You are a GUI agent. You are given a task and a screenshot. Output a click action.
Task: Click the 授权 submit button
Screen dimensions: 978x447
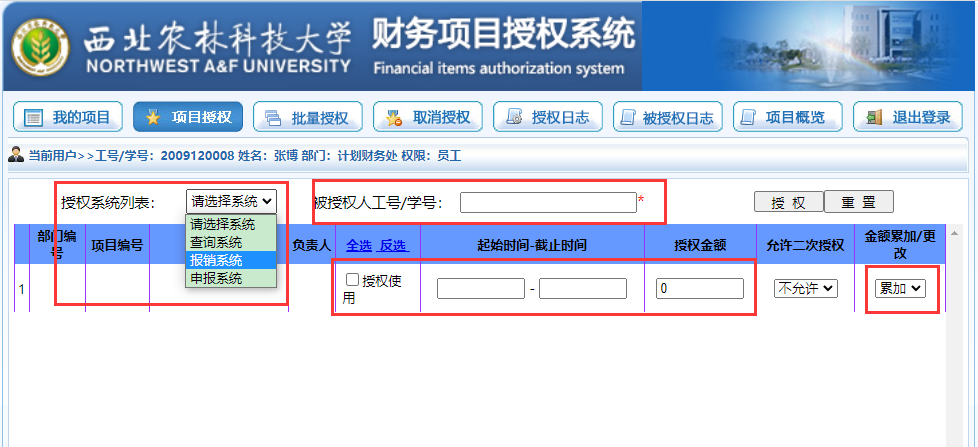[x=788, y=202]
